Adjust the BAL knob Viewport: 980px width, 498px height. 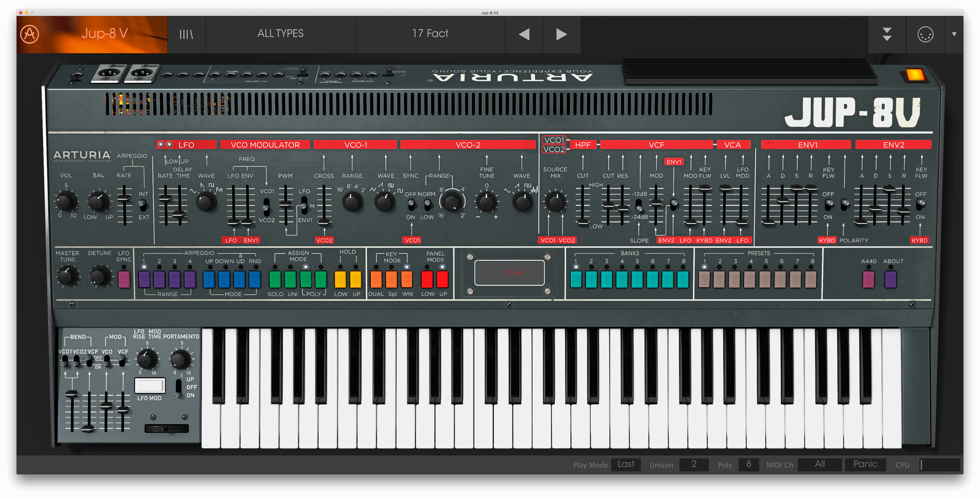point(98,201)
